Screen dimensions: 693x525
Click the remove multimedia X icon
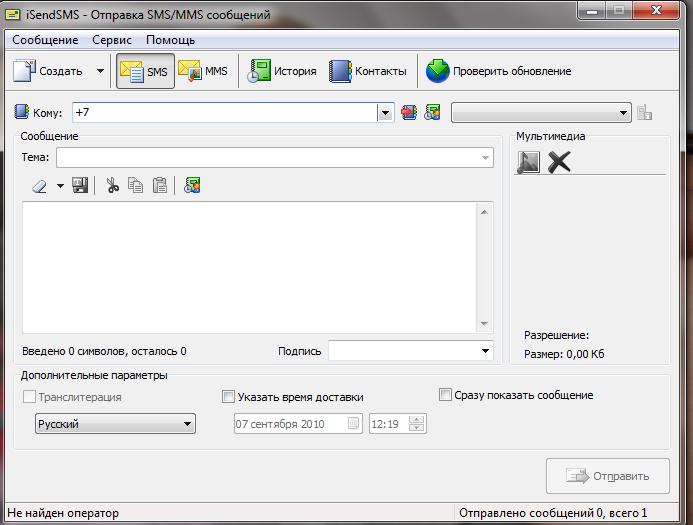559,162
